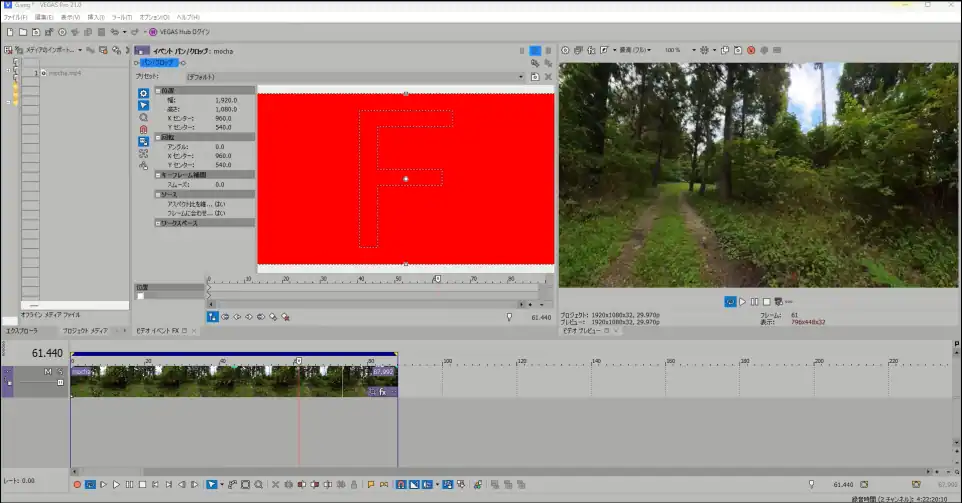Toggle the size about center icon in Pan/Crop
Viewport: 962px width, 503px height.
(x=144, y=153)
